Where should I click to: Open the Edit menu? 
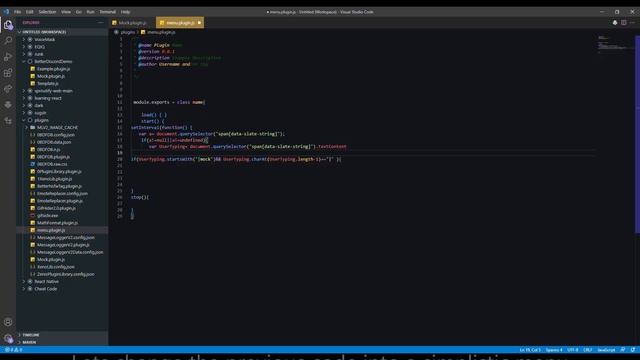[30, 12]
